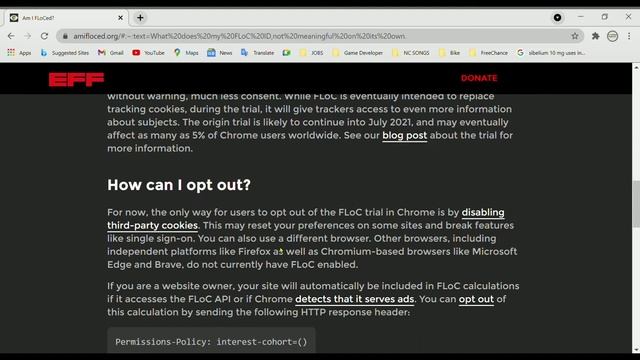Open the Chrome profile avatar

click(x=612, y=36)
